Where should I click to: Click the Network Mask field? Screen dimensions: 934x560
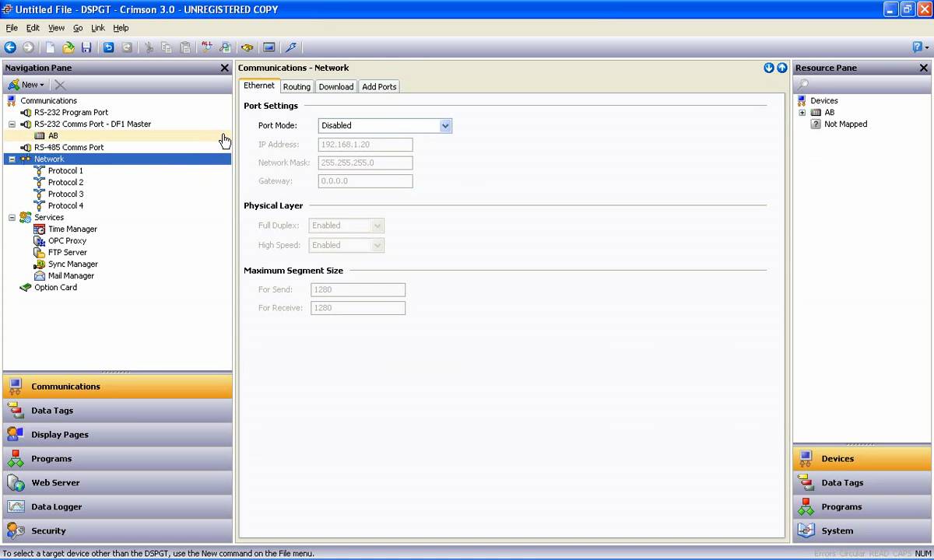point(365,163)
